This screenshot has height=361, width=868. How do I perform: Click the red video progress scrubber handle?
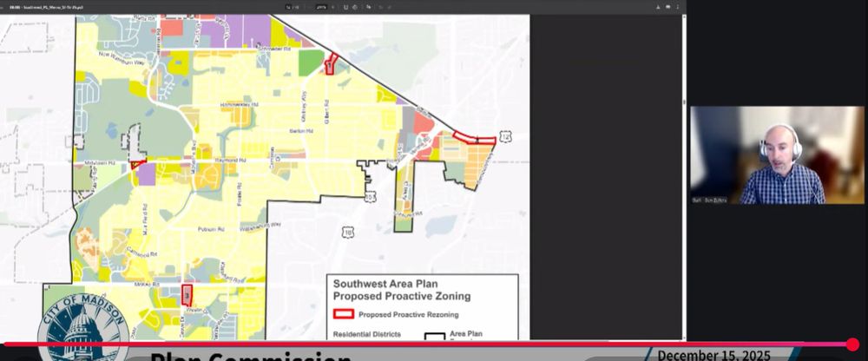pyautogui.click(x=852, y=345)
